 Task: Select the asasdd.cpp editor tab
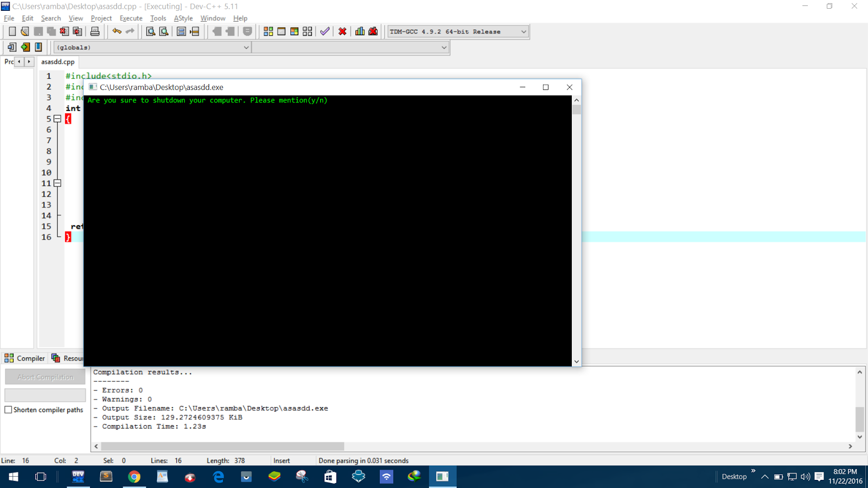(58, 61)
